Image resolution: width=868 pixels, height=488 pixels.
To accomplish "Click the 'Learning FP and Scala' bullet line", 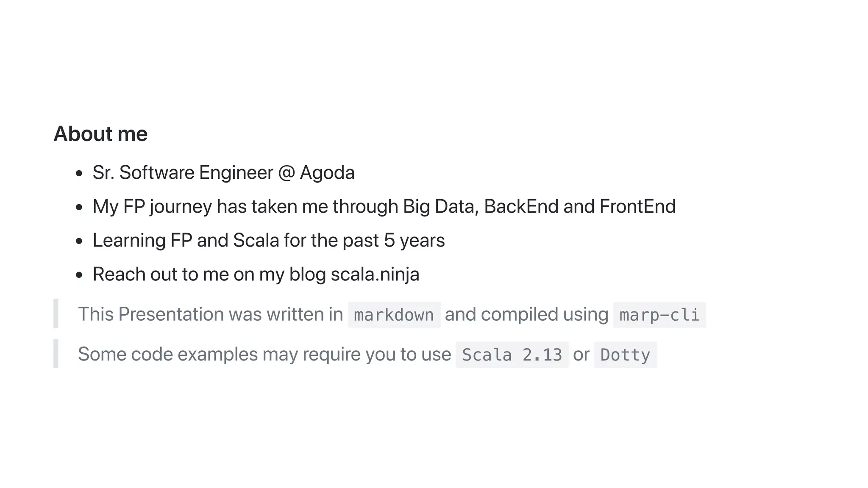I will click(269, 241).
